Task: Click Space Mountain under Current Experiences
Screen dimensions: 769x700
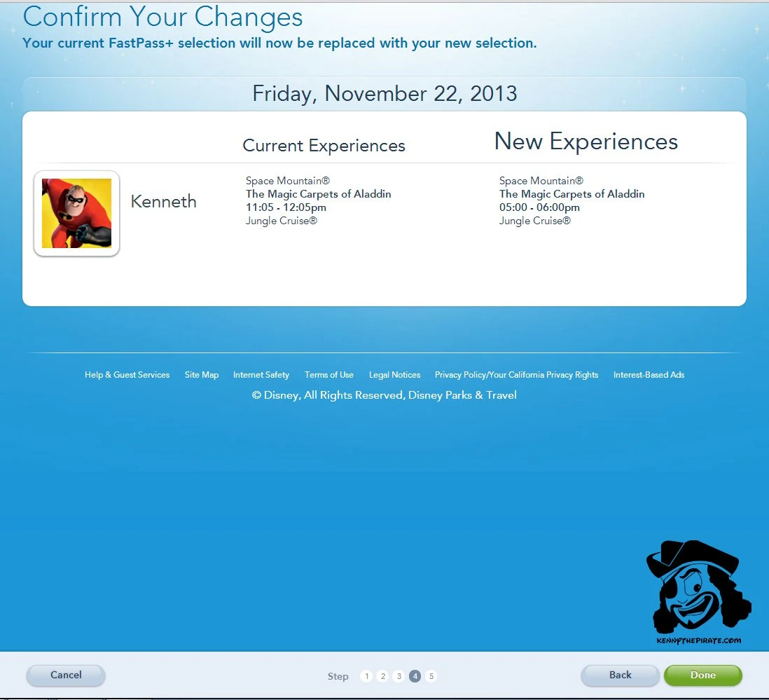Action: coord(288,181)
